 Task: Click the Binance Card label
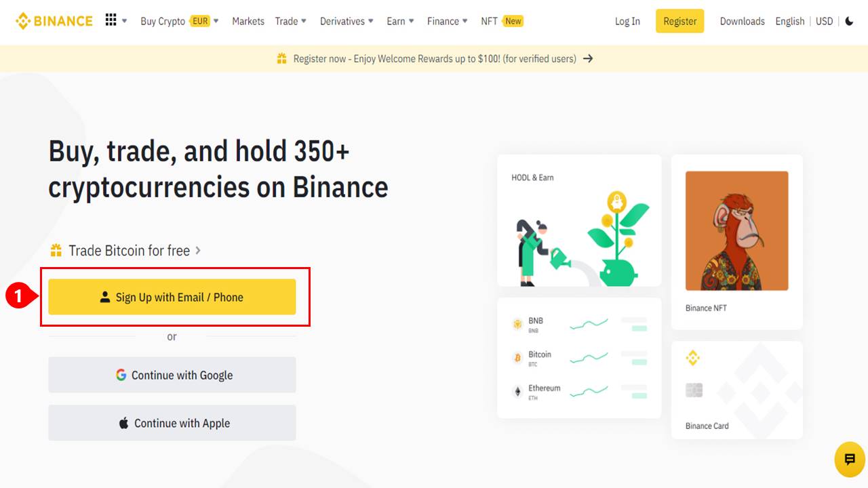point(707,426)
